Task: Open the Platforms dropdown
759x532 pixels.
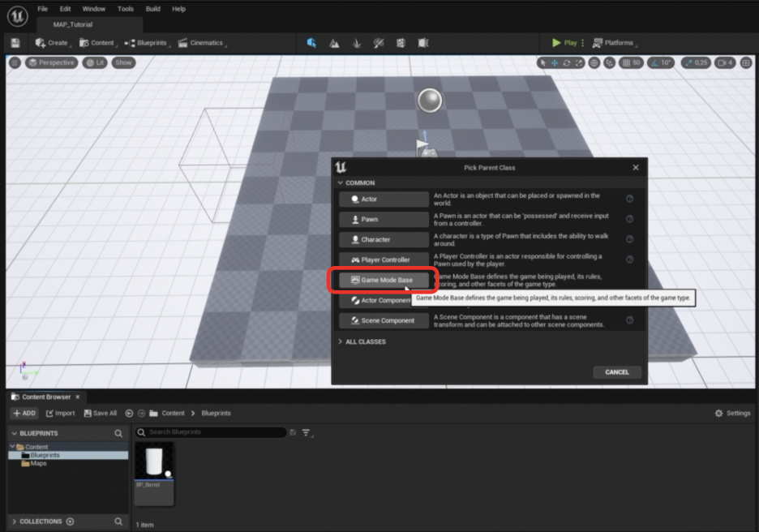Action: [x=615, y=43]
